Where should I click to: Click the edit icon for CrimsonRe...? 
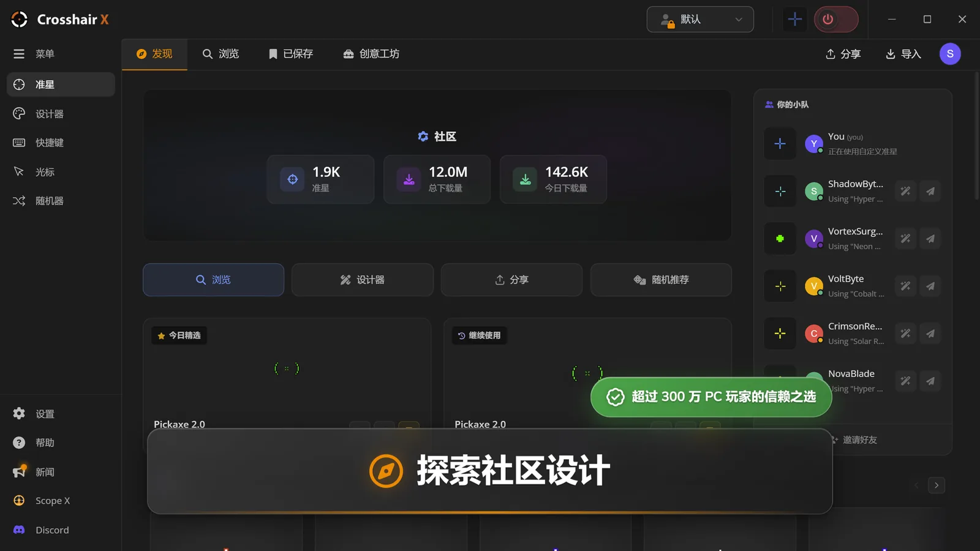tap(905, 334)
